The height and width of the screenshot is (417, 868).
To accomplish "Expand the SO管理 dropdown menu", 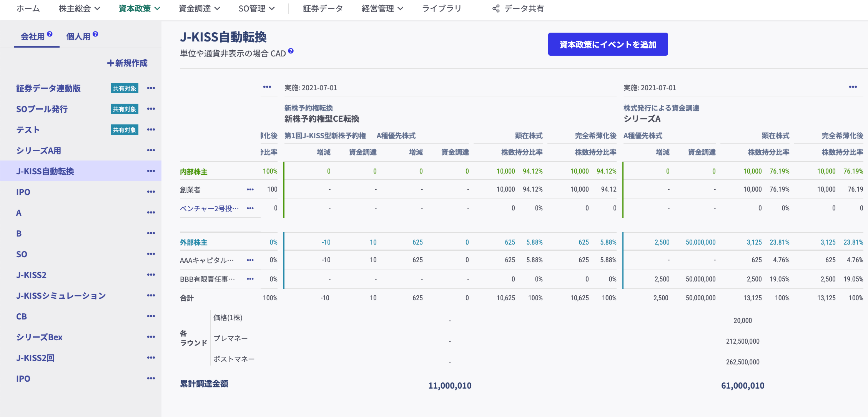I will [256, 8].
